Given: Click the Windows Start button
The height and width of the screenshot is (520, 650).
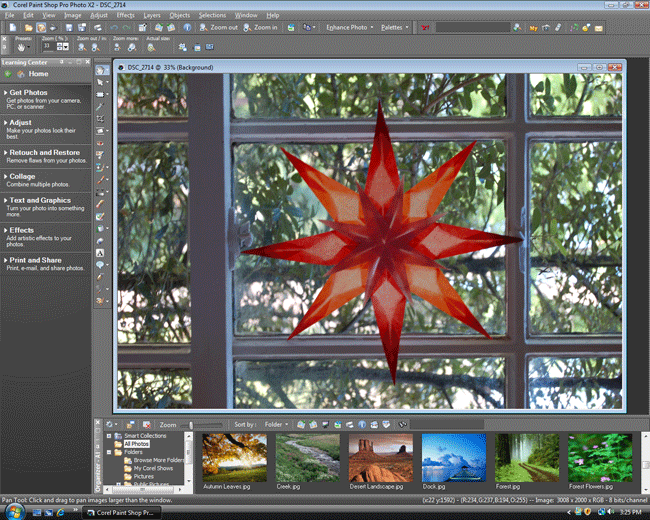Looking at the screenshot, I should (14, 513).
